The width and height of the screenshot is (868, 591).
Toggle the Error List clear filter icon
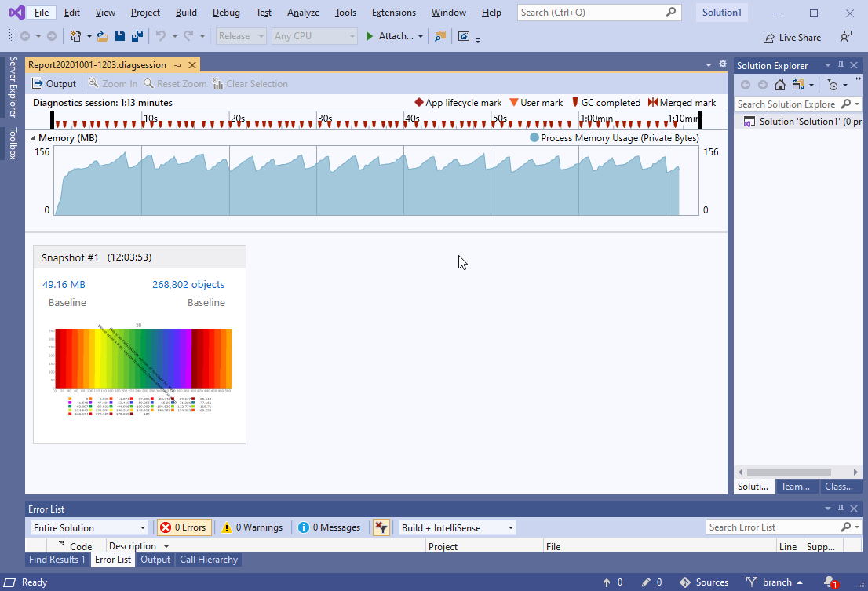[381, 527]
